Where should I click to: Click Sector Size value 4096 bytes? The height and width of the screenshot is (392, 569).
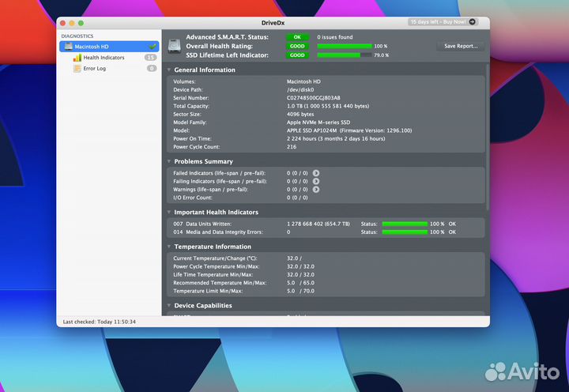click(x=300, y=114)
